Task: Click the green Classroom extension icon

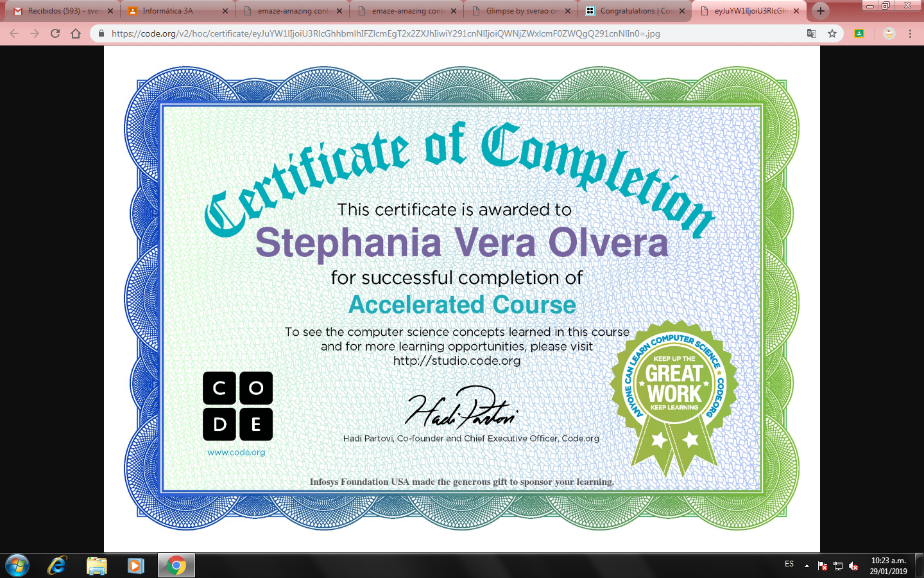Action: (859, 33)
